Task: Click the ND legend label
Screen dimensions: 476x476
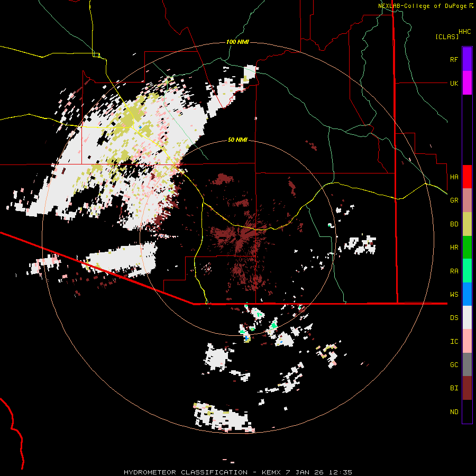Action: (454, 412)
